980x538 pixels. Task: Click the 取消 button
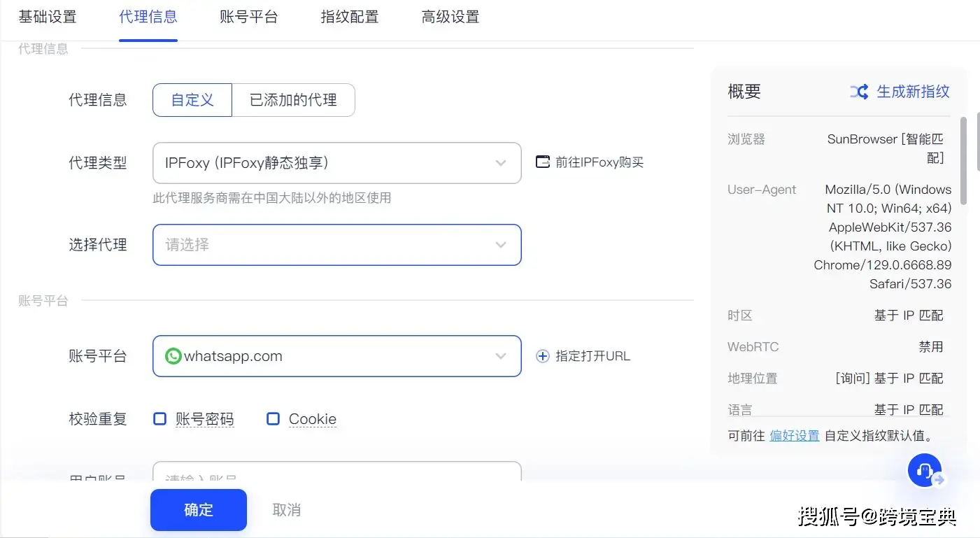tap(286, 510)
